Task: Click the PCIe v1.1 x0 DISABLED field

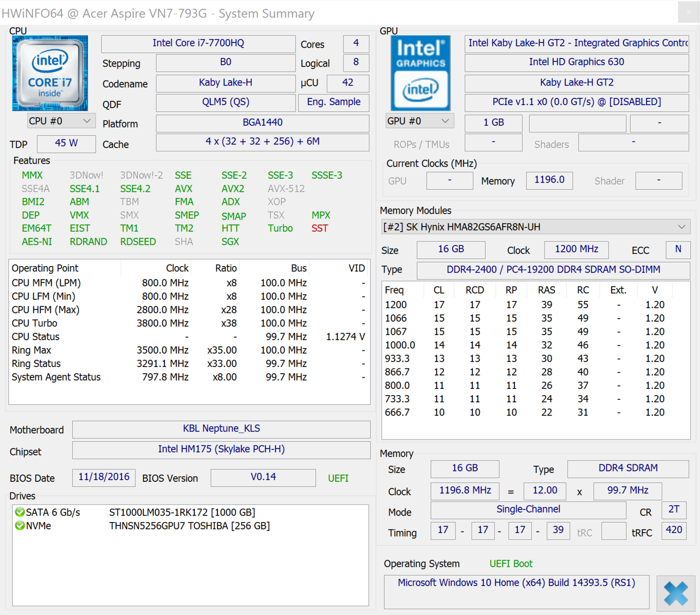Action: (577, 102)
